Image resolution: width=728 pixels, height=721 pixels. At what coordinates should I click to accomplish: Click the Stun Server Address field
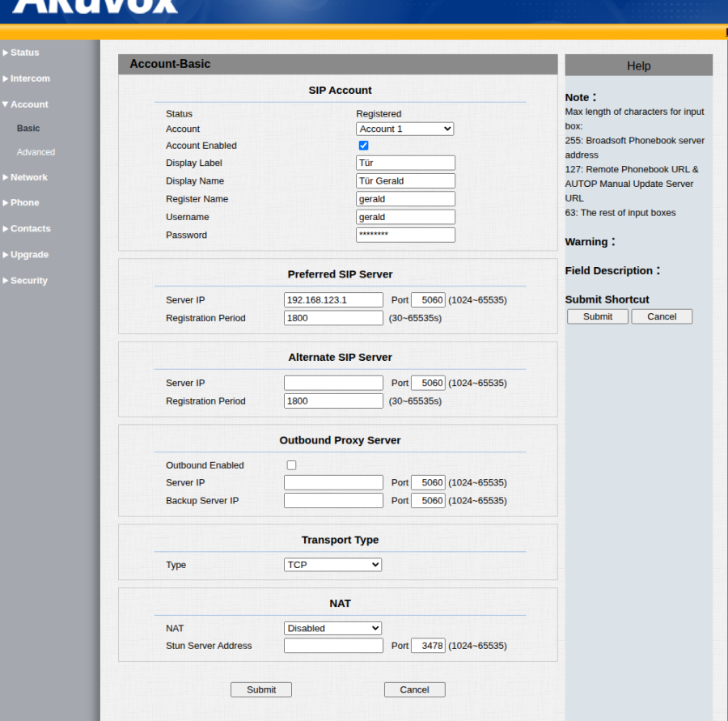tap(333, 645)
